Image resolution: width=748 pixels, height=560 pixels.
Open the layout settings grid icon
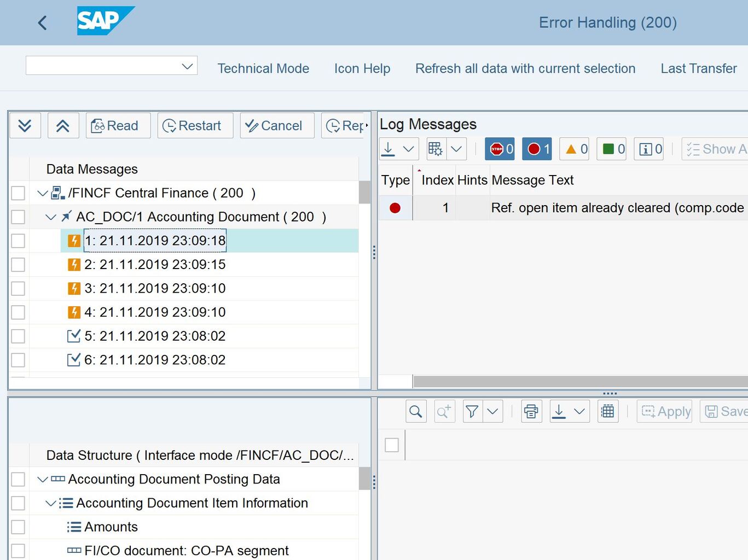tap(436, 149)
